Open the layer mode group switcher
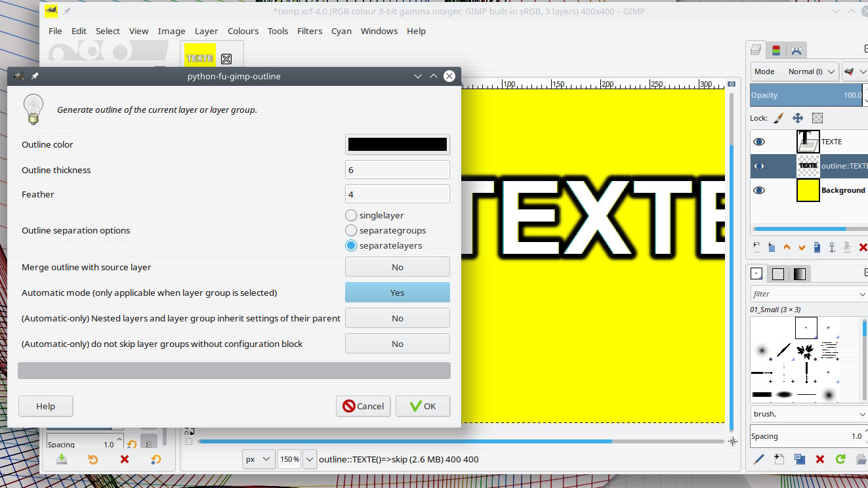The height and width of the screenshot is (488, 868). click(x=856, y=71)
